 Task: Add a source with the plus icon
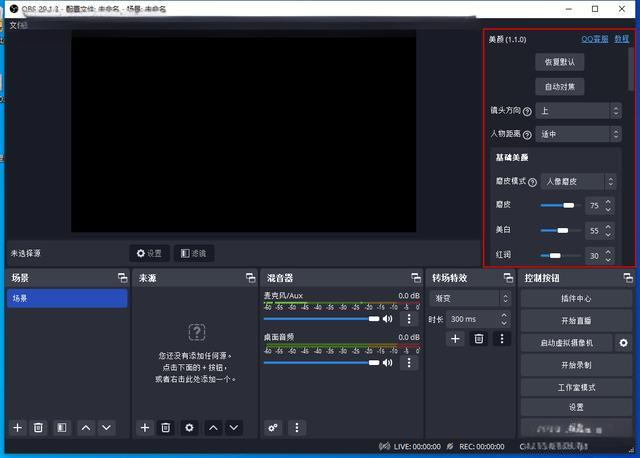pos(145,427)
